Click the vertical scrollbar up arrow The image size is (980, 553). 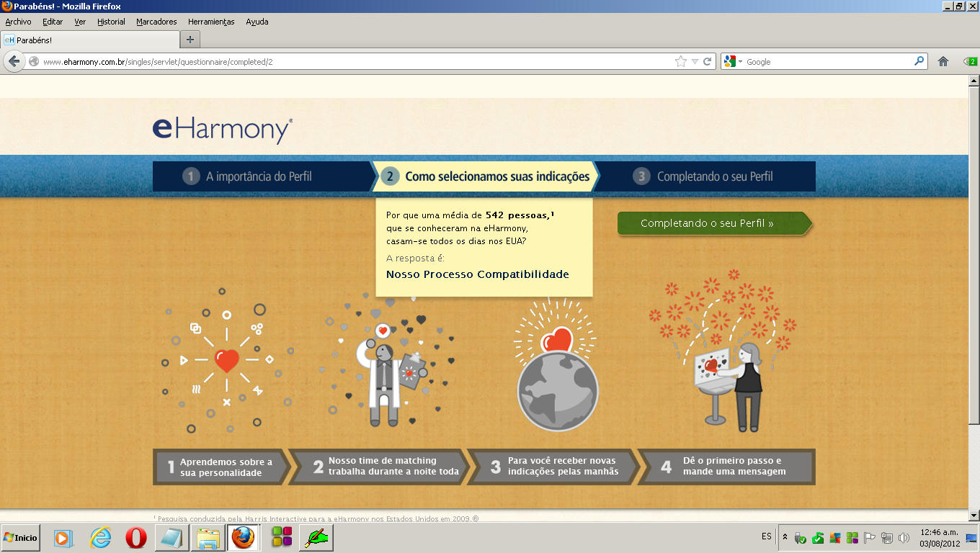974,80
